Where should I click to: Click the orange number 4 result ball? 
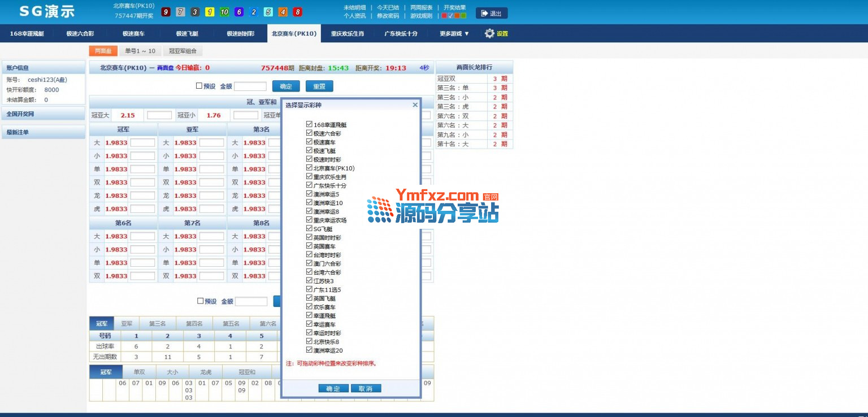point(283,12)
